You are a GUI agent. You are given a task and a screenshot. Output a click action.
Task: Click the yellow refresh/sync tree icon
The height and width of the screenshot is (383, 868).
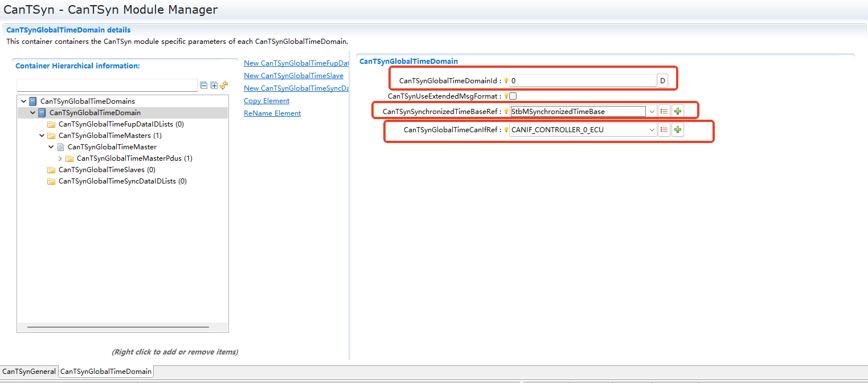(224, 85)
